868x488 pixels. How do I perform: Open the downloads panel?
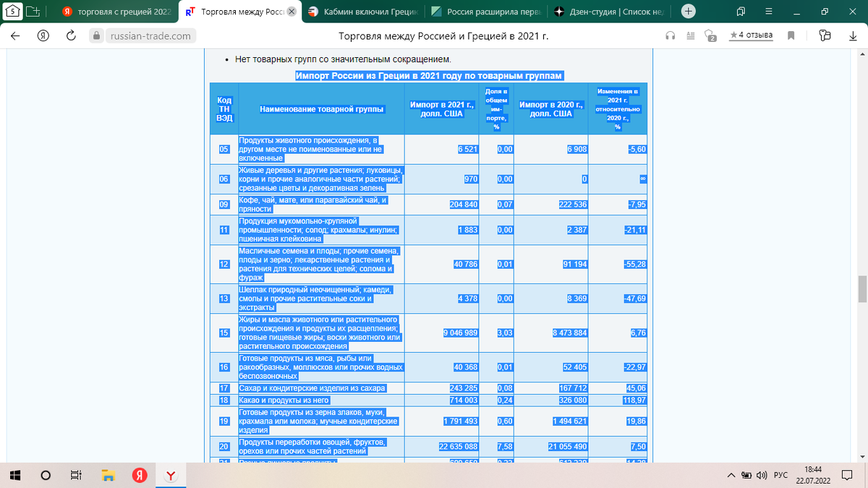pos(853,35)
